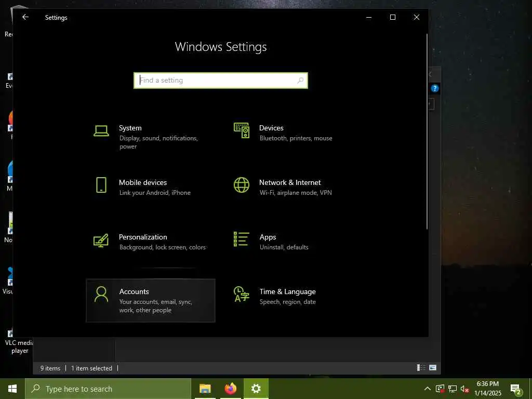This screenshot has width=532, height=399.
Task: Minimize the Settings window
Action: click(x=369, y=17)
